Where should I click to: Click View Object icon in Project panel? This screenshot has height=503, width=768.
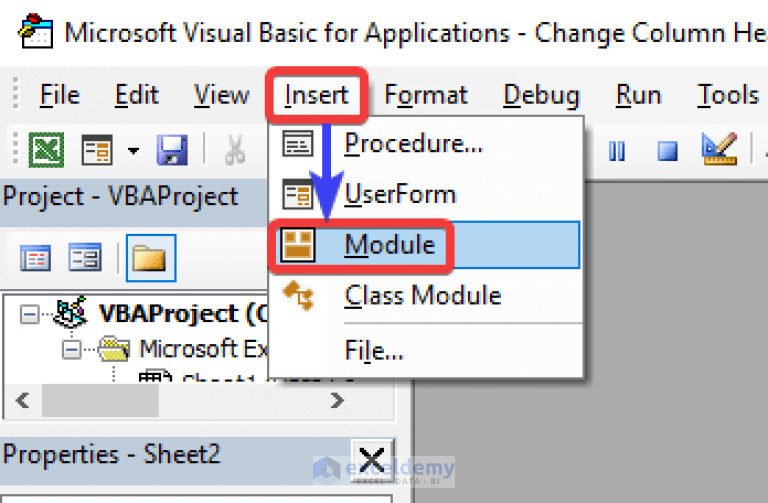(x=84, y=259)
